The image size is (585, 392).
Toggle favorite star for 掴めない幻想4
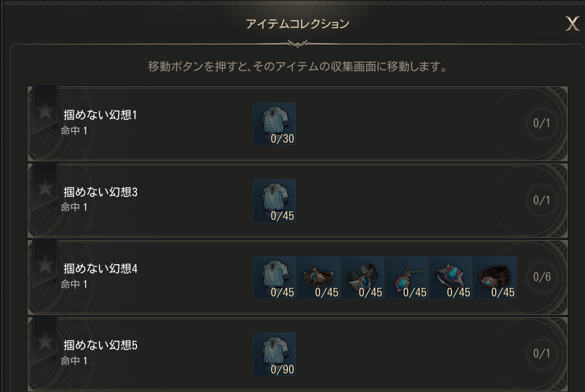(x=45, y=265)
